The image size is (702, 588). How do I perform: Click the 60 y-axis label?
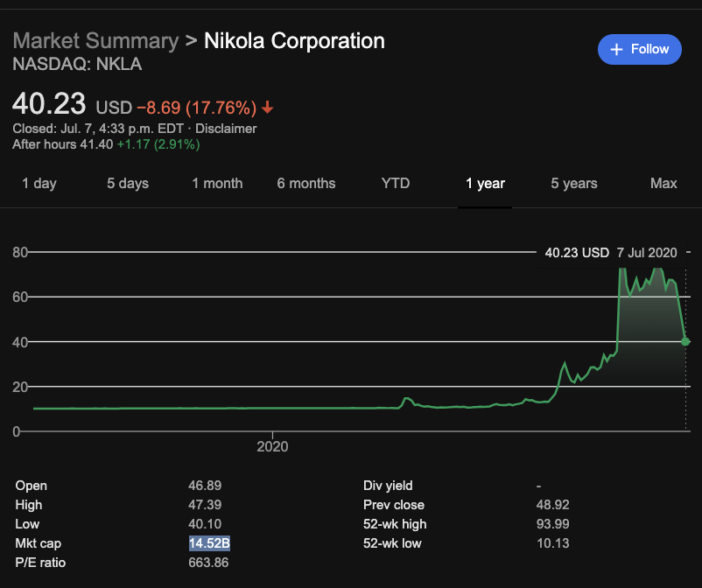[20, 297]
